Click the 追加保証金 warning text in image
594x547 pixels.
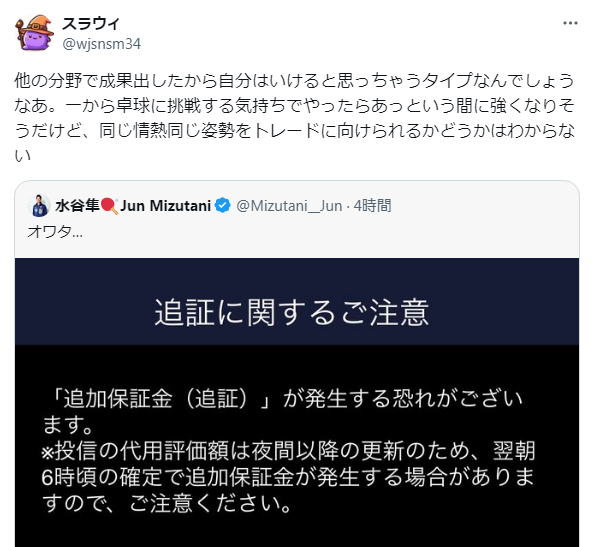coord(283,411)
